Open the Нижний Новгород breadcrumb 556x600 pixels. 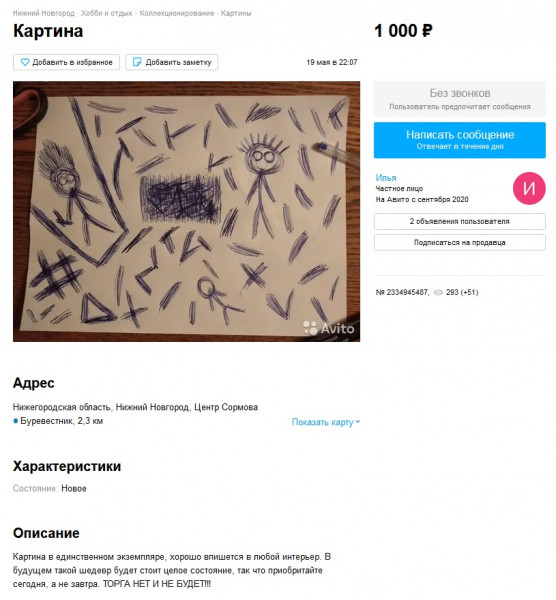coord(44,13)
